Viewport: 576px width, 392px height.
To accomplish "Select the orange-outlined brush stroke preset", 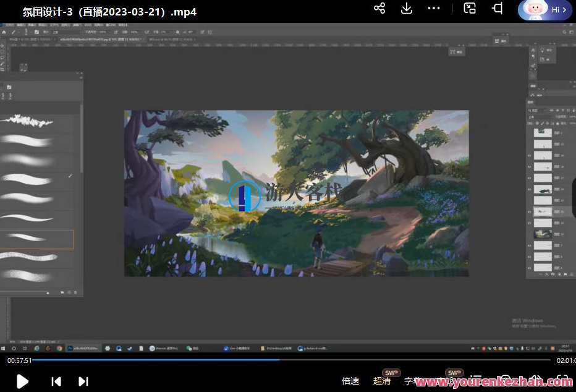I will pos(36,239).
